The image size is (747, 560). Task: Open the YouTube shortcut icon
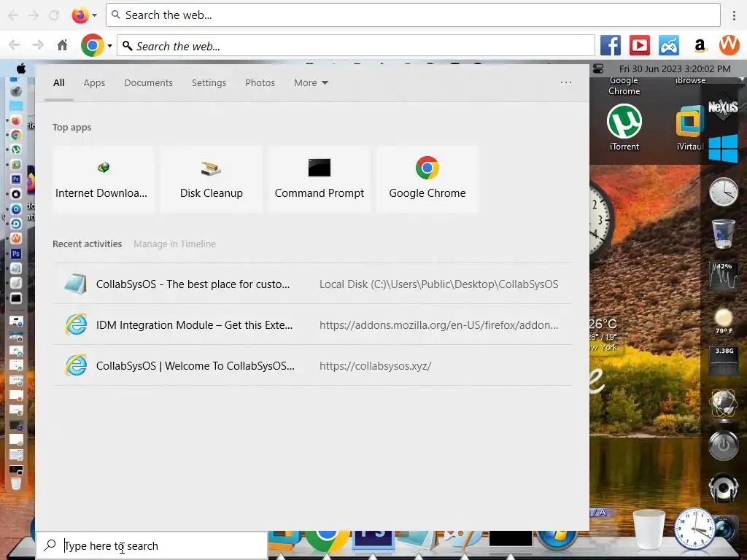click(640, 46)
